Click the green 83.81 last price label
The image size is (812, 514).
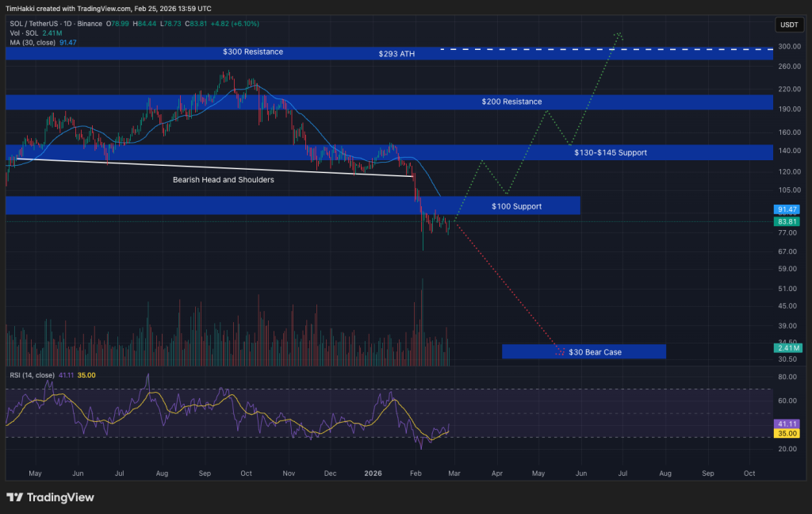tap(786, 221)
